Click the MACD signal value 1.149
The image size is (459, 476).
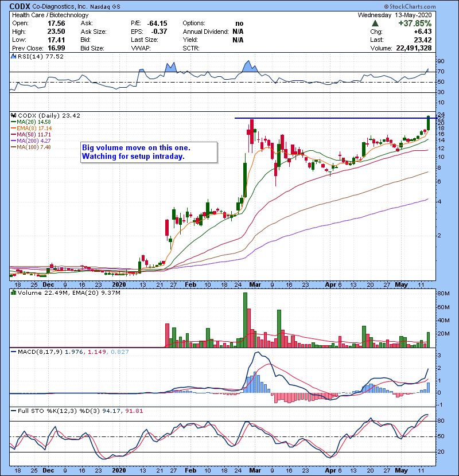[97, 352]
